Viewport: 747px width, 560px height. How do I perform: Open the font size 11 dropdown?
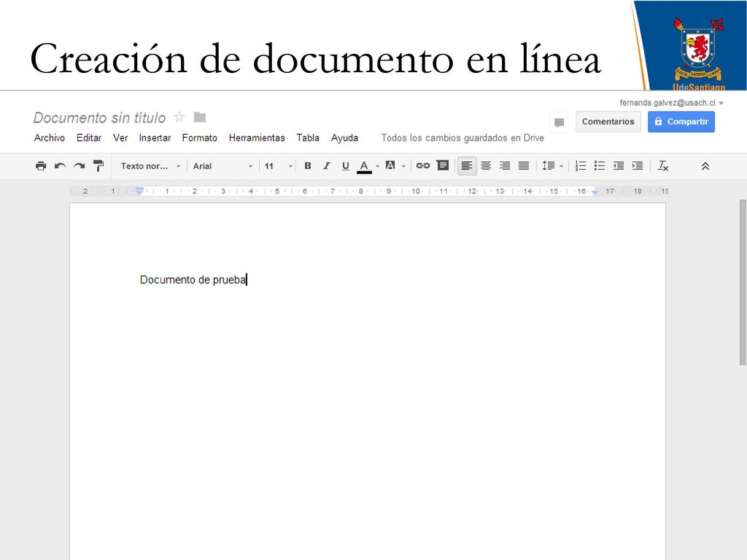(x=279, y=166)
